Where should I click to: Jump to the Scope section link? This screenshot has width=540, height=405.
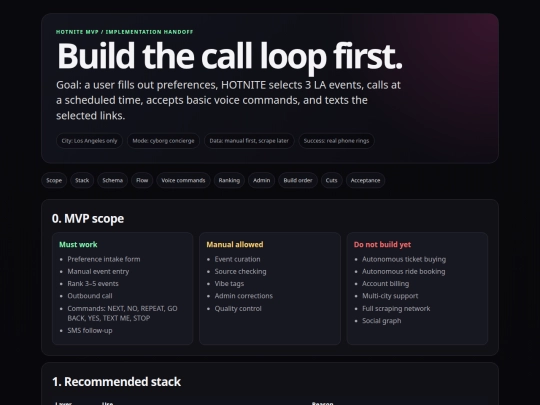coord(54,180)
